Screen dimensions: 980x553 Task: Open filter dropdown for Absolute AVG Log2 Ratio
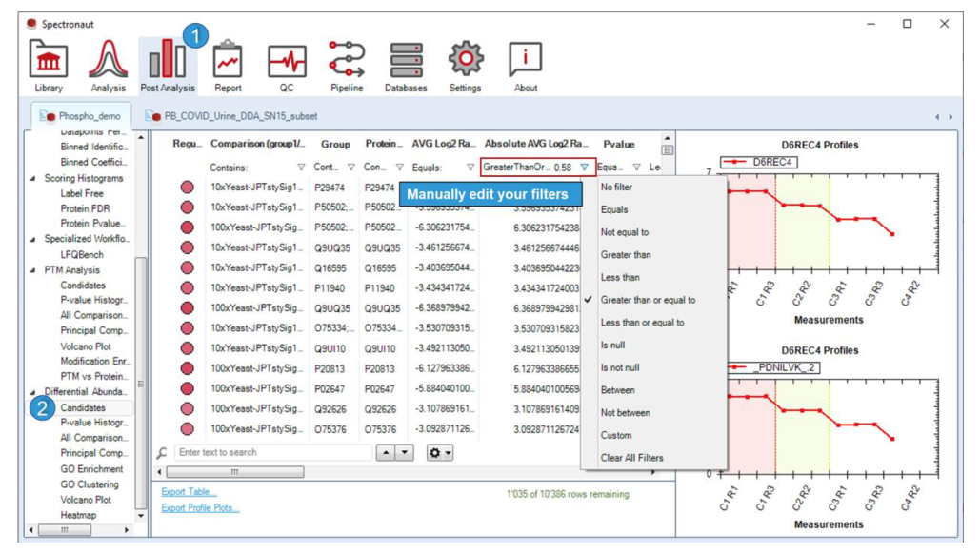[585, 168]
